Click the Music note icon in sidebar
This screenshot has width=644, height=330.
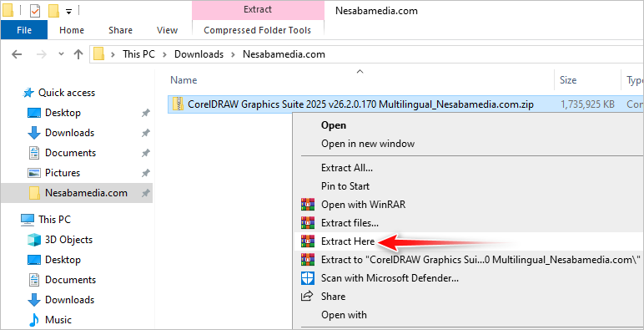click(34, 320)
